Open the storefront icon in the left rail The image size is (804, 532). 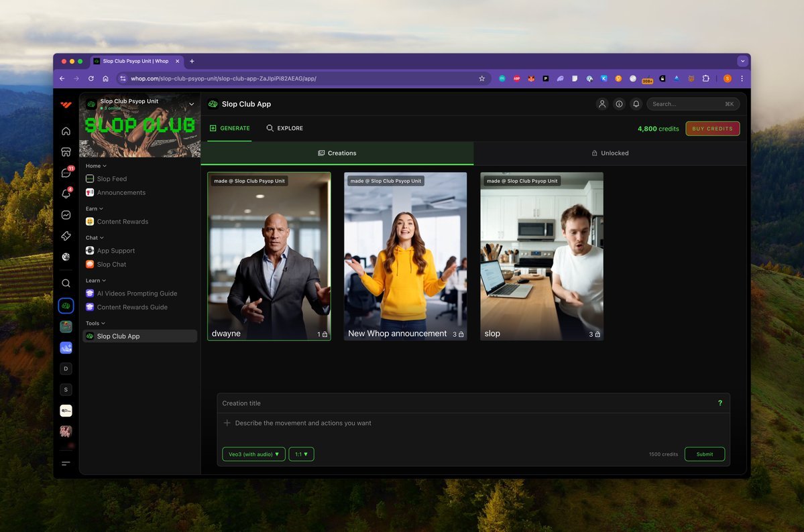(x=66, y=151)
